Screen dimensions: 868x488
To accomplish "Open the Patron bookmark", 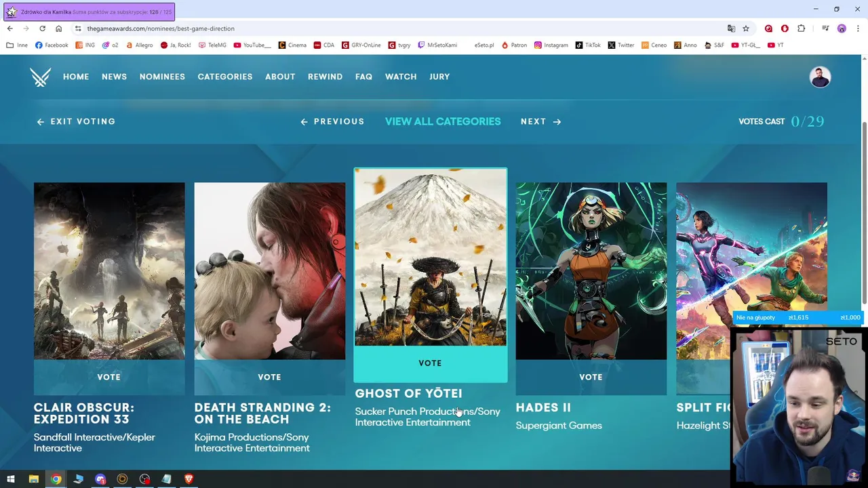I will coord(514,45).
